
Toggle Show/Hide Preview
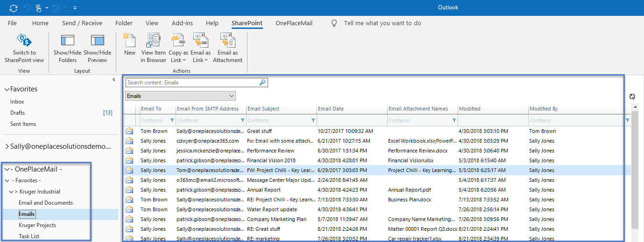click(97, 48)
